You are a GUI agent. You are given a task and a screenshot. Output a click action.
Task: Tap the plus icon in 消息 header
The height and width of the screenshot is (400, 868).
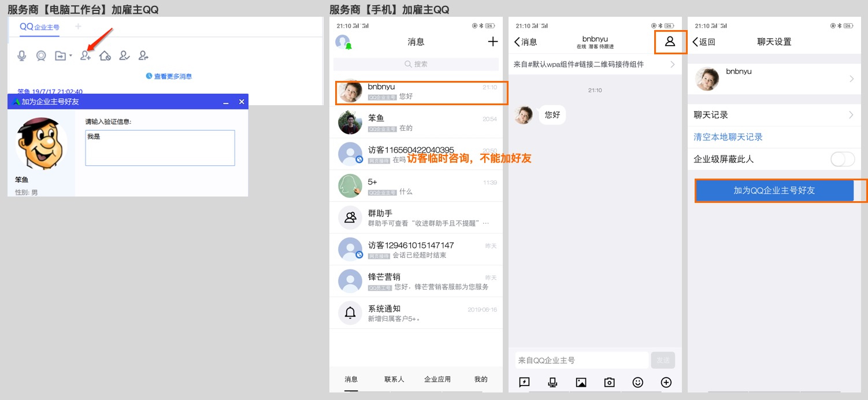point(492,42)
